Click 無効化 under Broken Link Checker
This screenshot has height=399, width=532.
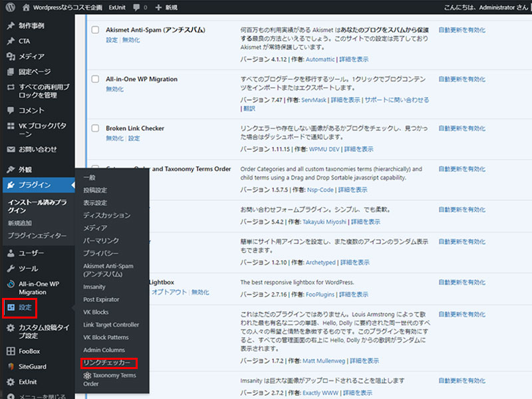(x=114, y=138)
